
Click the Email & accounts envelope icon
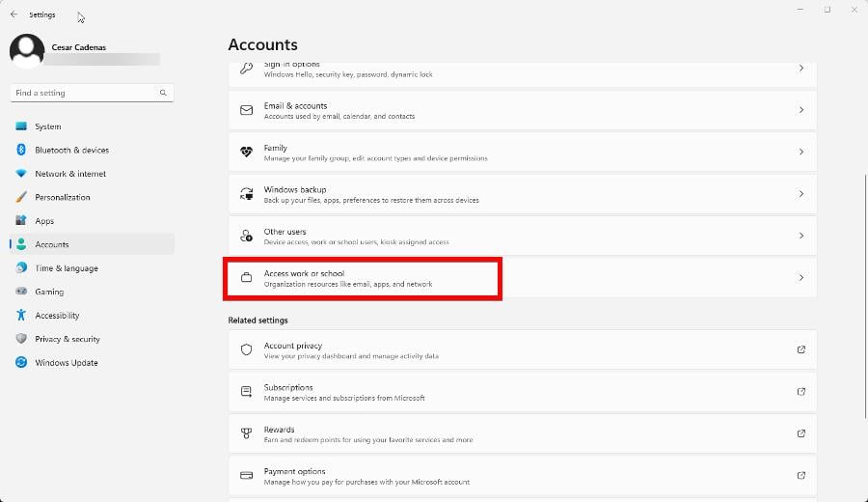pos(246,110)
